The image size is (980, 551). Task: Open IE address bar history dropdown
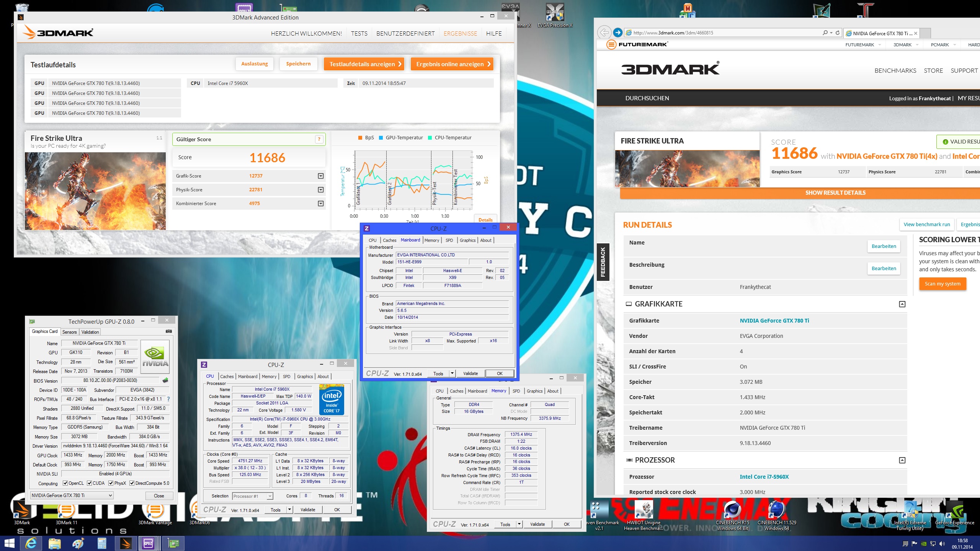[831, 33]
